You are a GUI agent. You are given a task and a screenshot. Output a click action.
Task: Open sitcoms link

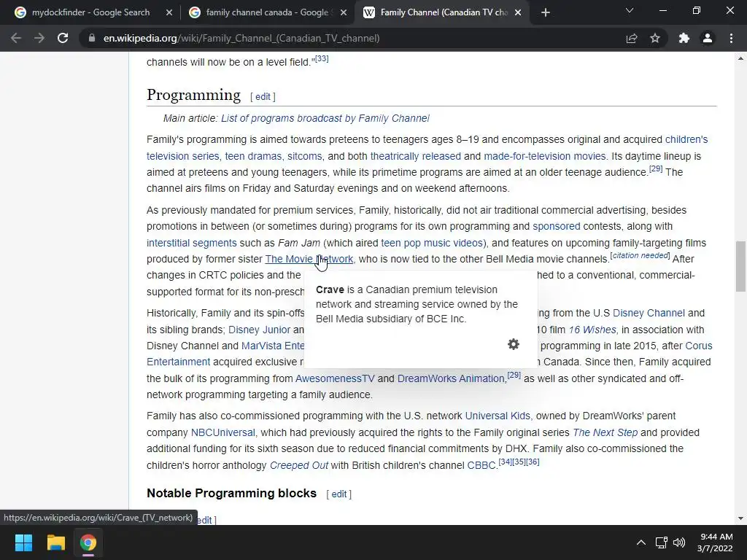coord(304,156)
